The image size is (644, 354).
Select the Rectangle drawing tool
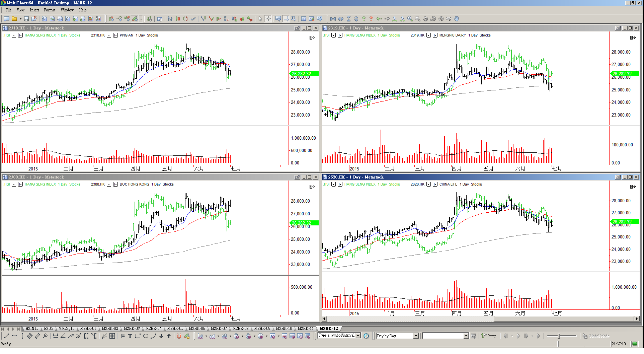click(x=138, y=336)
